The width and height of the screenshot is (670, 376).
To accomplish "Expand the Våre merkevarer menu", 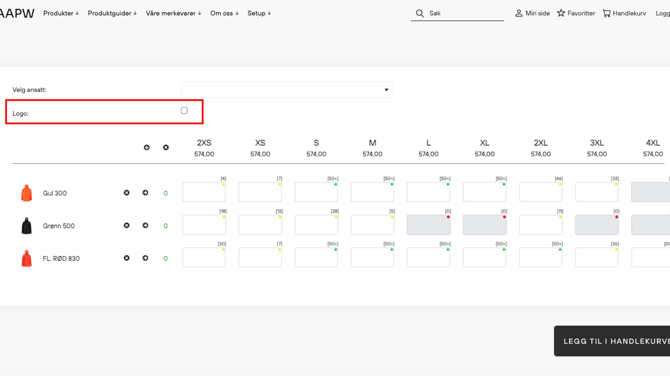I will point(173,13).
